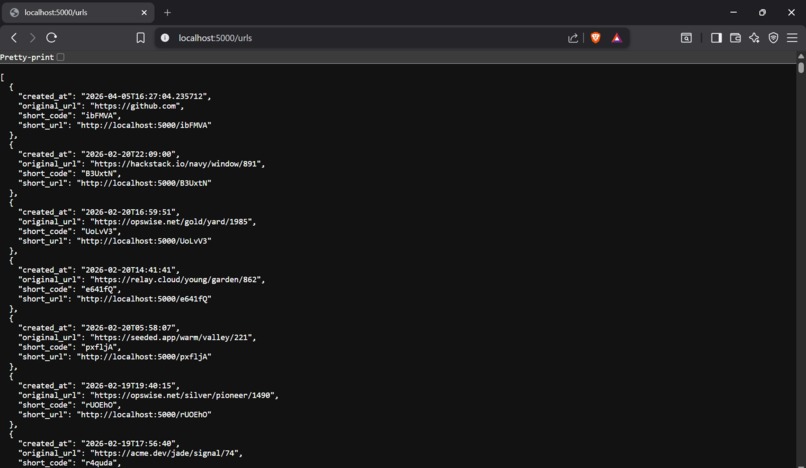Image resolution: width=806 pixels, height=468 pixels.
Task: Click short code value "e641fQ"
Action: [x=99, y=289]
